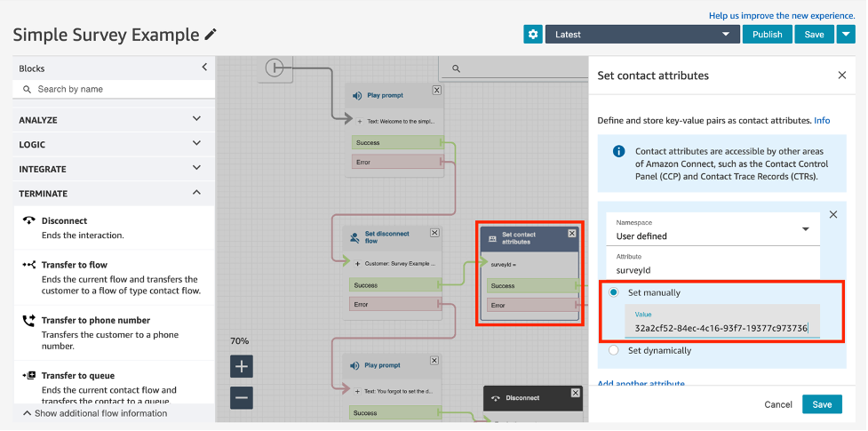Click speaker icon on first Play prompt
The height and width of the screenshot is (431, 868).
357,96
